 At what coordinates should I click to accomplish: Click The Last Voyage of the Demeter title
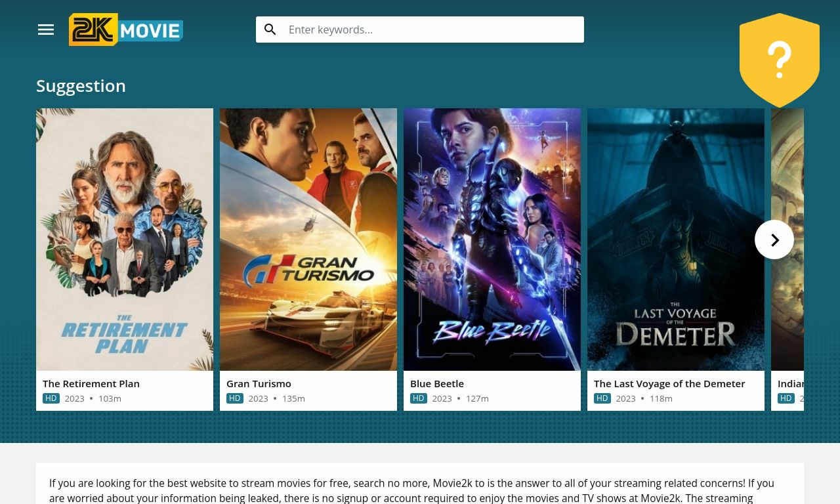[669, 383]
